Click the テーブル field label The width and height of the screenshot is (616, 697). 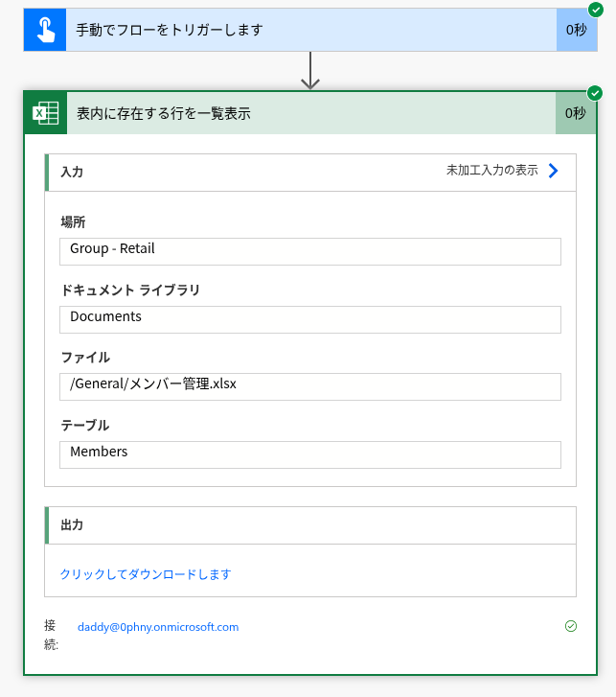85,425
